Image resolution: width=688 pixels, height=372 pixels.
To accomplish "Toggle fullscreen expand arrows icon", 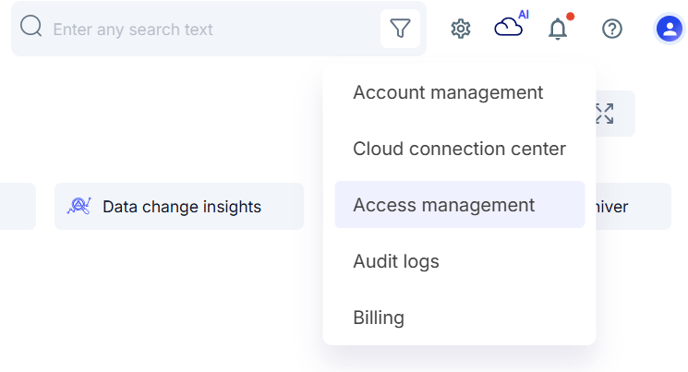I will click(604, 114).
